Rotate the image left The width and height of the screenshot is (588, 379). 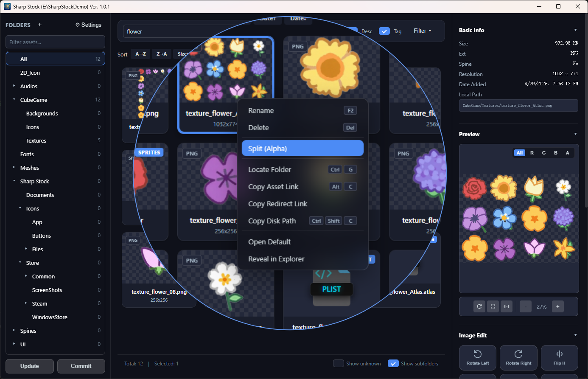tap(478, 358)
